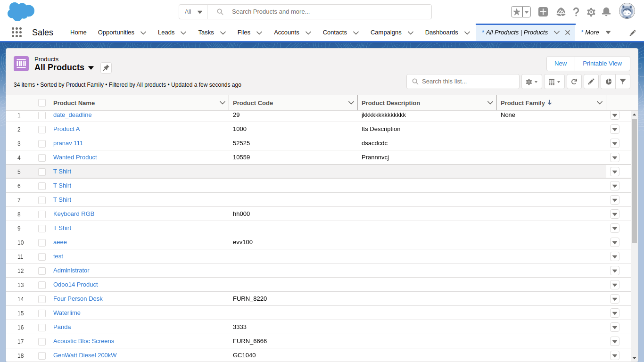Focus the Search Products and more field
The width and height of the screenshot is (644, 362).
pos(320,12)
